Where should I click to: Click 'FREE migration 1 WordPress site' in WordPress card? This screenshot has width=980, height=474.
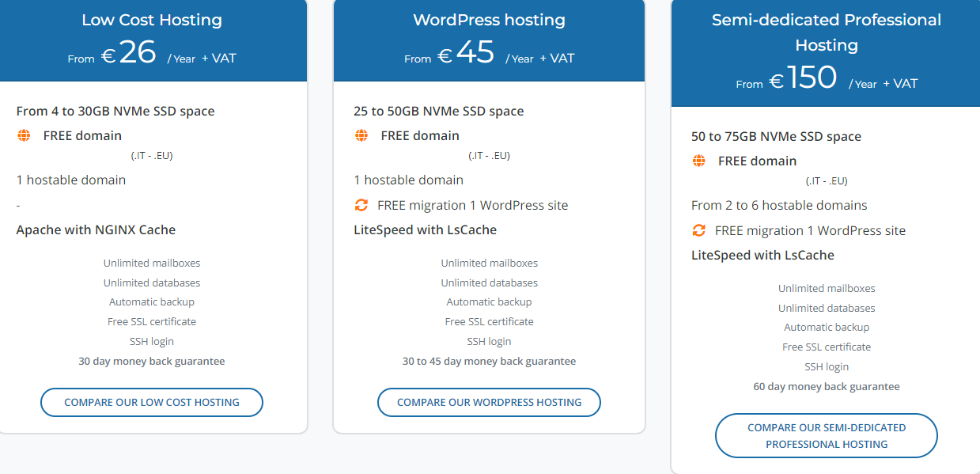click(472, 205)
